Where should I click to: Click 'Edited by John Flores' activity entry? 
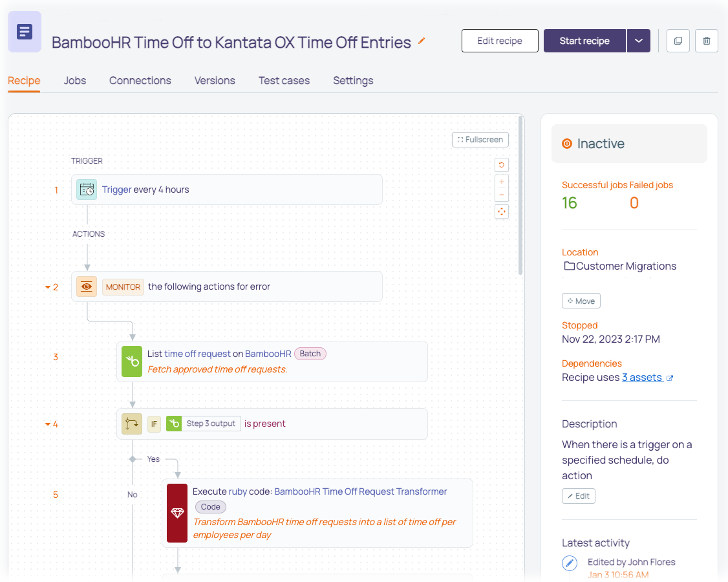pyautogui.click(x=632, y=562)
